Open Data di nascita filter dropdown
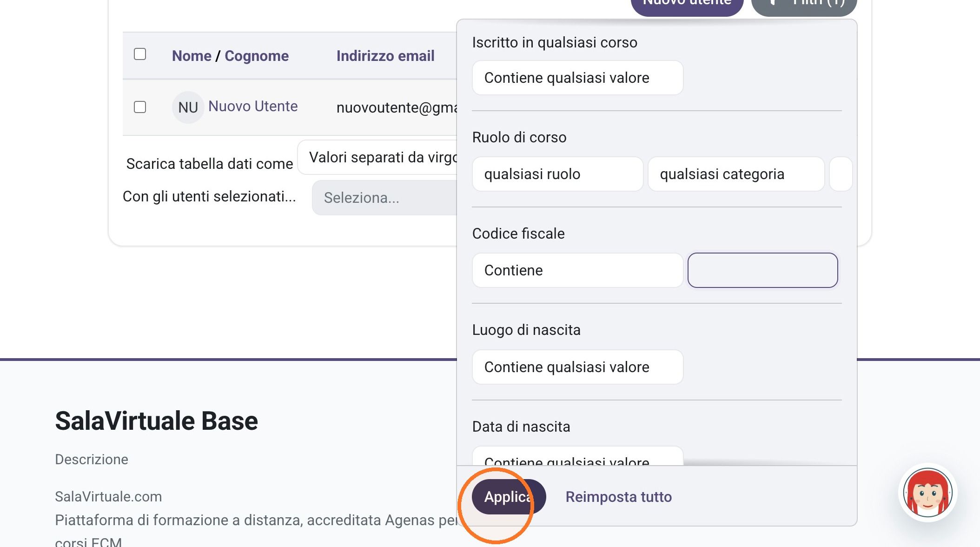 tap(577, 456)
